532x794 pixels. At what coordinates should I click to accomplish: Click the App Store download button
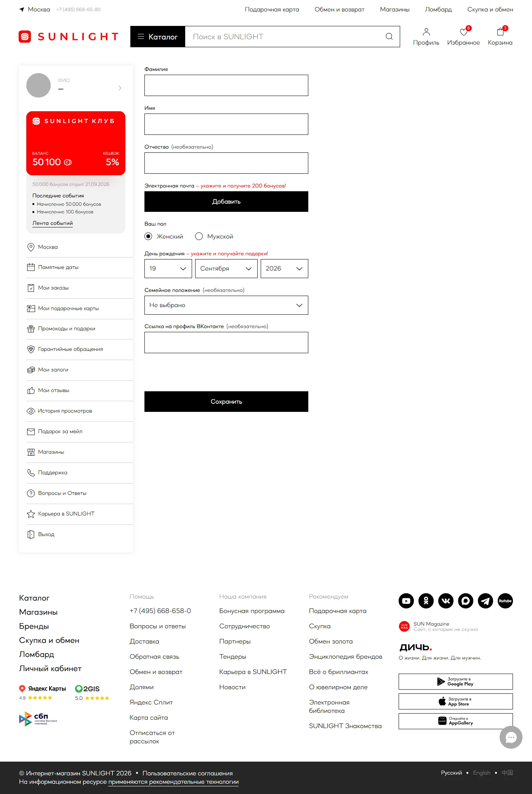(456, 701)
